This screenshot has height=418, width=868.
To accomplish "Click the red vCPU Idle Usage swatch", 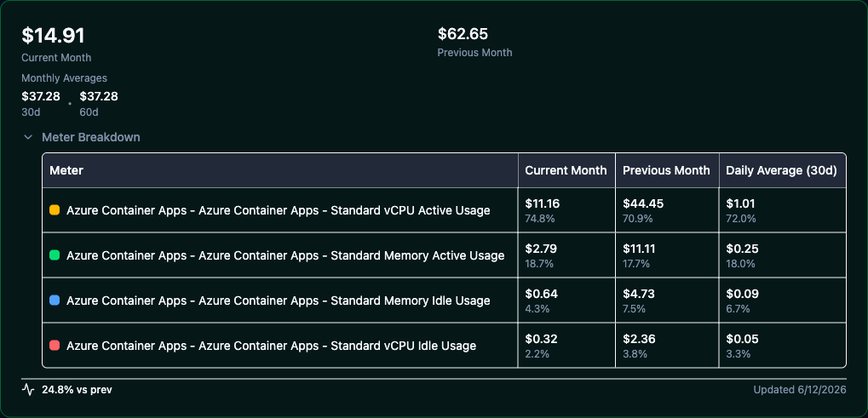I will [x=55, y=346].
